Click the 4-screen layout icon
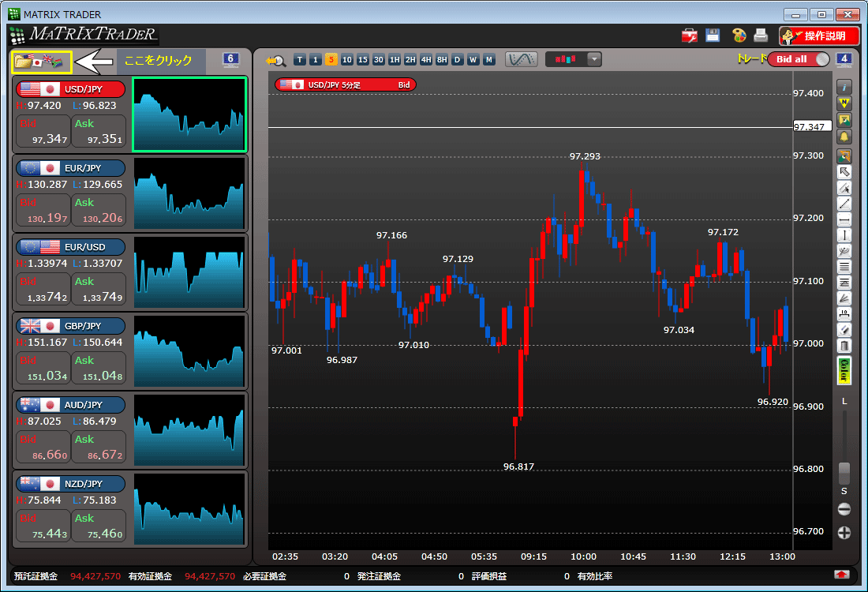The width and height of the screenshot is (868, 592). click(844, 59)
